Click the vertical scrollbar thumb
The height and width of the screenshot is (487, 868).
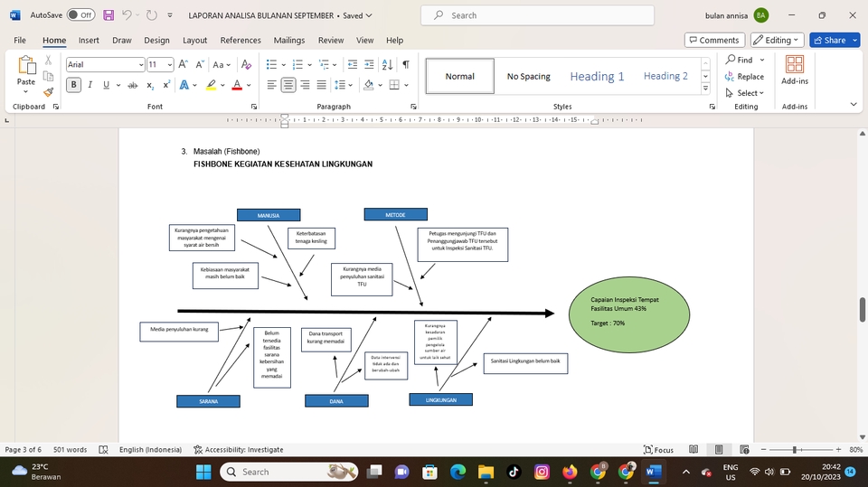click(x=862, y=309)
